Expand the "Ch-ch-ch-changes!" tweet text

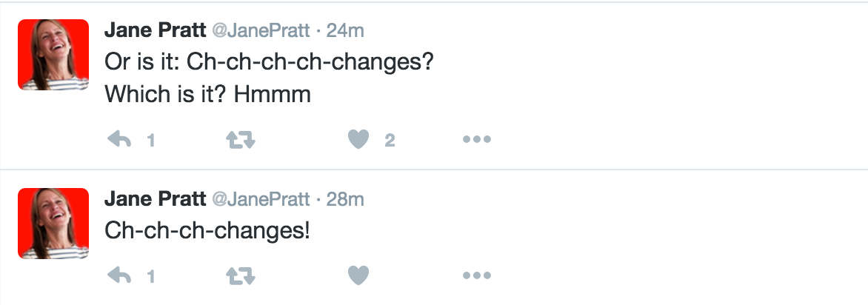click(x=207, y=230)
